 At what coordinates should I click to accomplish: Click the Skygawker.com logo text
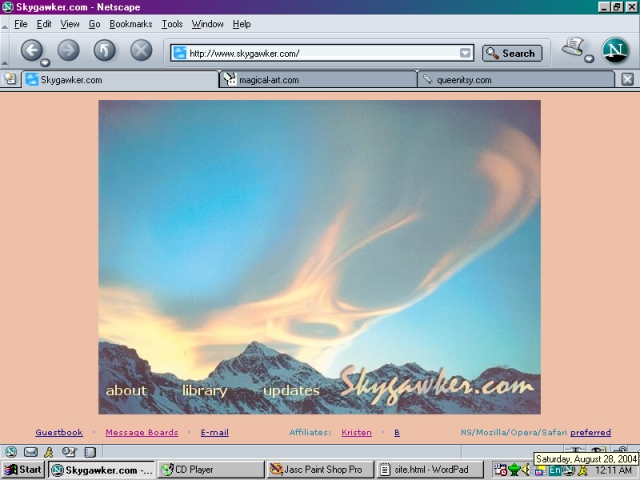tap(436, 385)
